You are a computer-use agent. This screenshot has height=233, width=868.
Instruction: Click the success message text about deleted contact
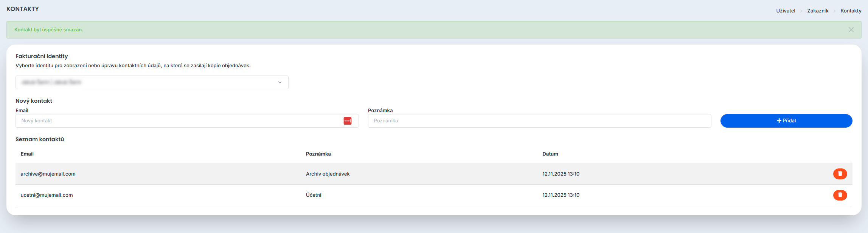point(48,30)
